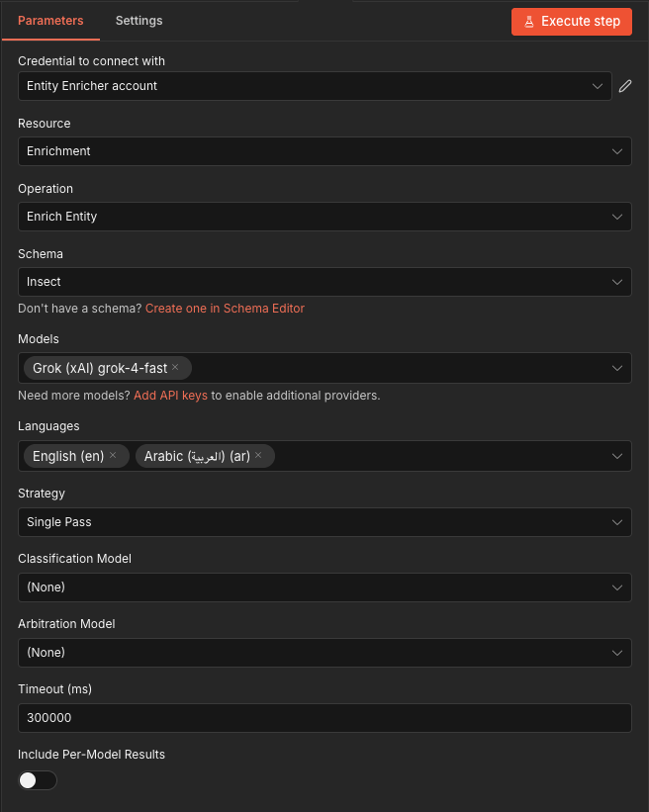This screenshot has height=812, width=649.
Task: Toggle Include Per-Model Results switch
Action: 38,780
